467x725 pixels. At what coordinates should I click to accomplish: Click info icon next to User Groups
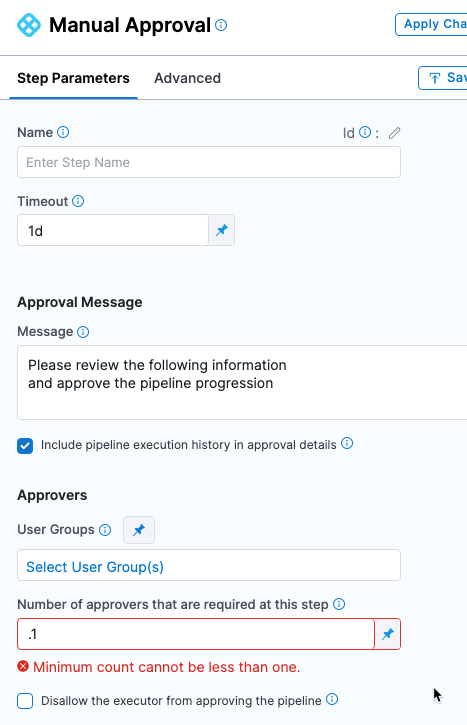tap(105, 530)
